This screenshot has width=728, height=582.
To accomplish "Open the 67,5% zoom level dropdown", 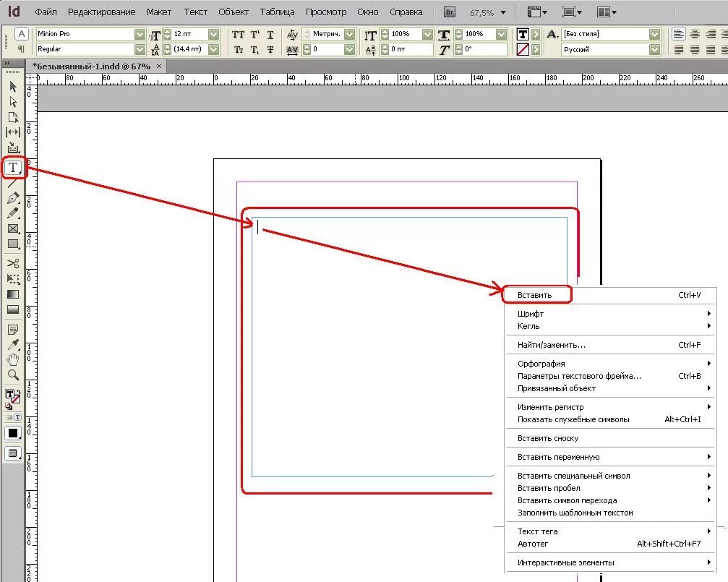I will [503, 12].
